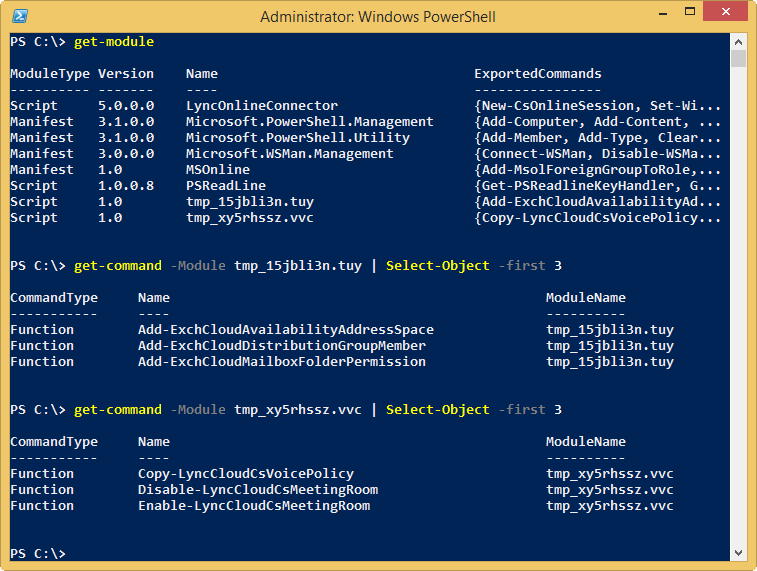Viewport: 757px width, 571px height.
Task: Click the get-module command text
Action: [x=114, y=42]
